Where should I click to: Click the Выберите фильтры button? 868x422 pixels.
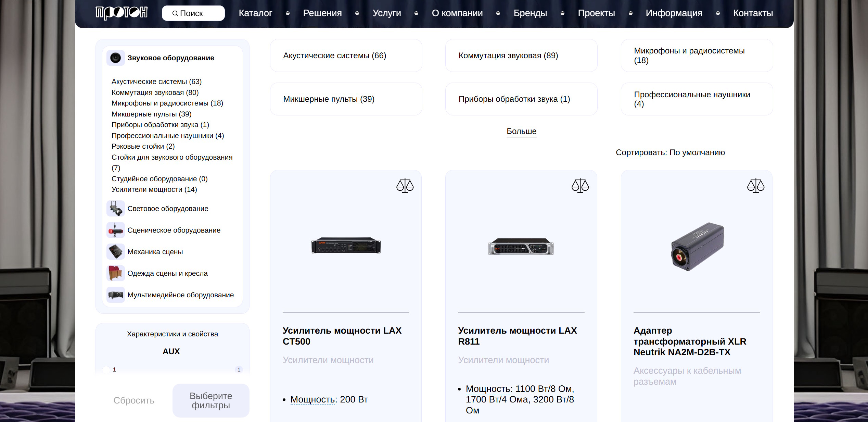(x=211, y=400)
